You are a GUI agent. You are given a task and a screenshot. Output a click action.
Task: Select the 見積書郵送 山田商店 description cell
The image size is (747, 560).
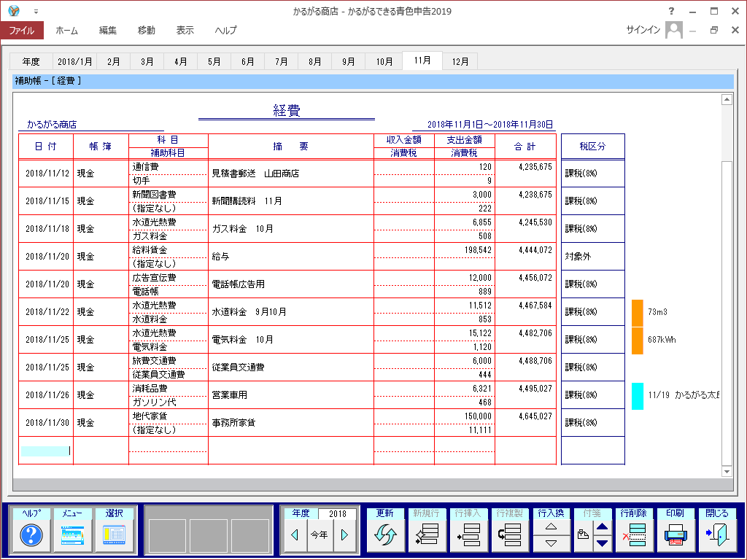[x=291, y=174]
